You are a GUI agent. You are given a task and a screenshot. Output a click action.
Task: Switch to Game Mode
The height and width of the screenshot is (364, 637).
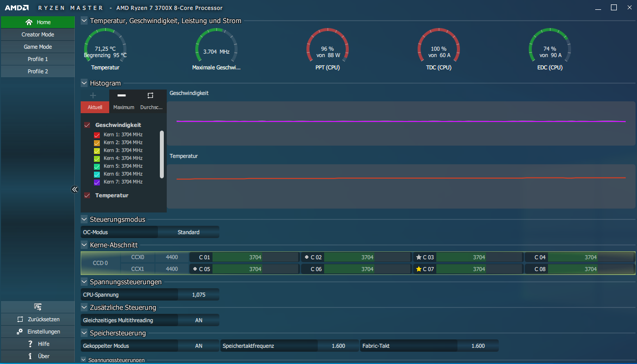click(38, 47)
